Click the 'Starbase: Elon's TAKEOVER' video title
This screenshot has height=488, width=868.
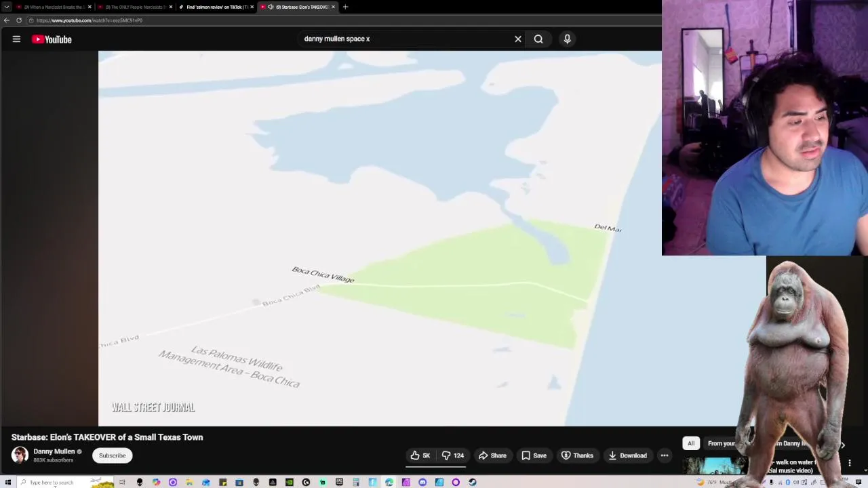(x=107, y=437)
